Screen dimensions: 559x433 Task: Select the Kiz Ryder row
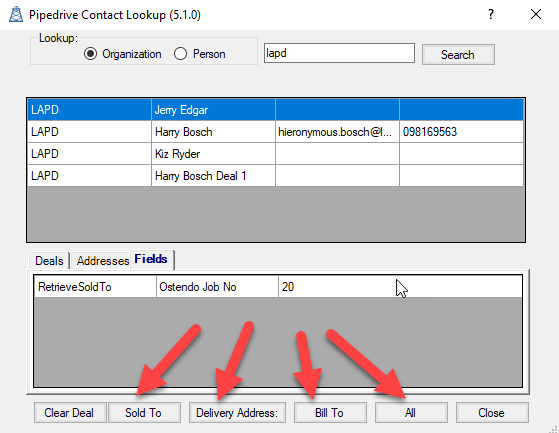[276, 154]
